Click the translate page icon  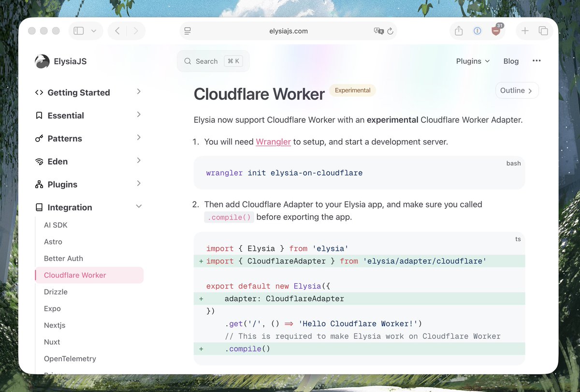tap(378, 31)
